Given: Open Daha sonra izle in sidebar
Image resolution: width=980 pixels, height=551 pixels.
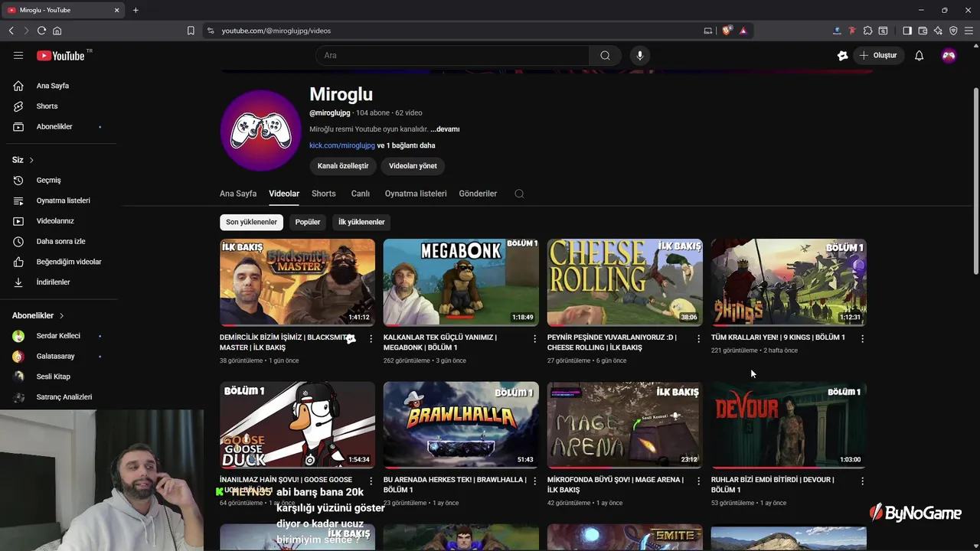Looking at the screenshot, I should pos(60,241).
